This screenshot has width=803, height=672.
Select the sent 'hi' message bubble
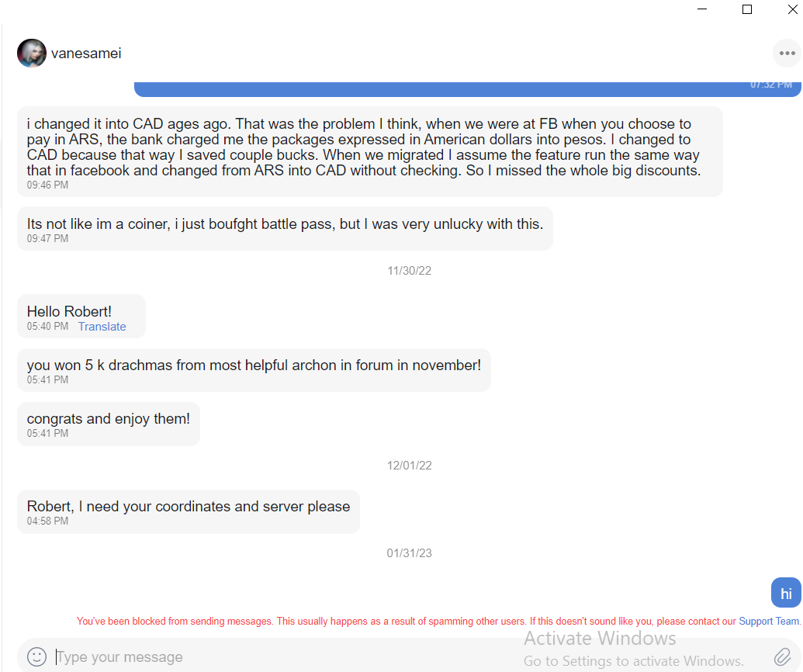click(786, 593)
